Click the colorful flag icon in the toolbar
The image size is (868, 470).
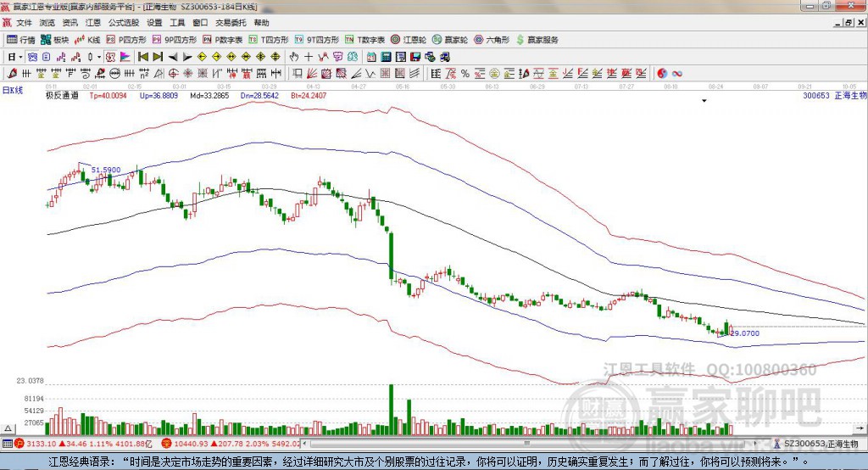tap(125, 57)
